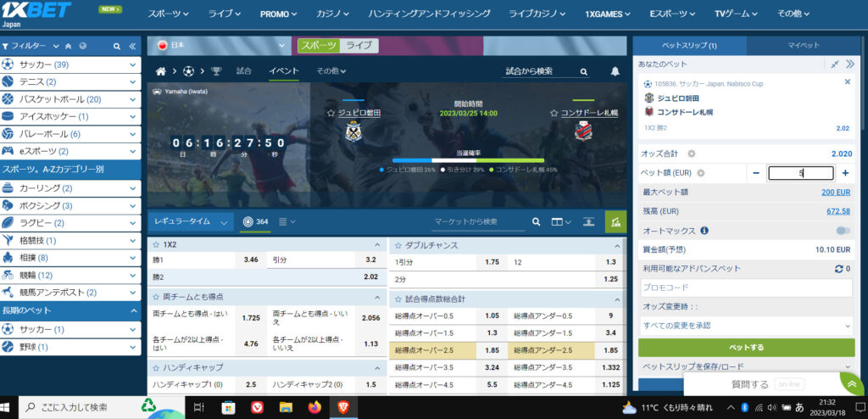Toggle the オートマックス switch
This screenshot has width=868, height=419.
point(843,231)
